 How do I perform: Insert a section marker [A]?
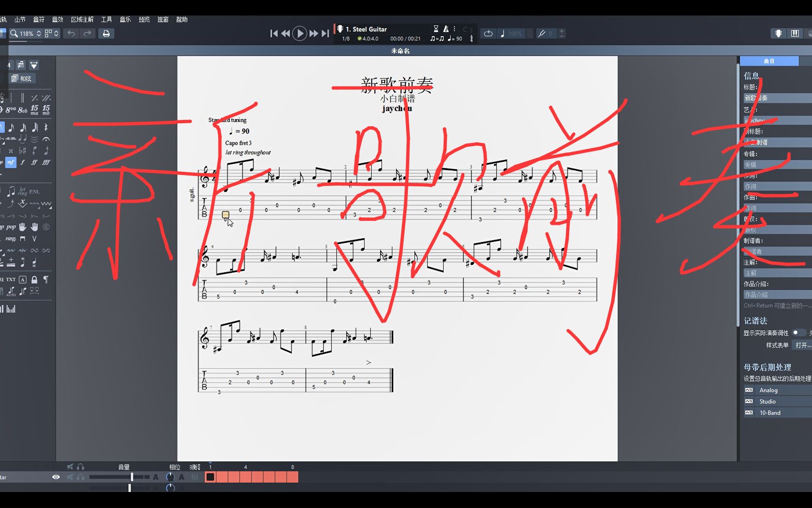(23, 279)
